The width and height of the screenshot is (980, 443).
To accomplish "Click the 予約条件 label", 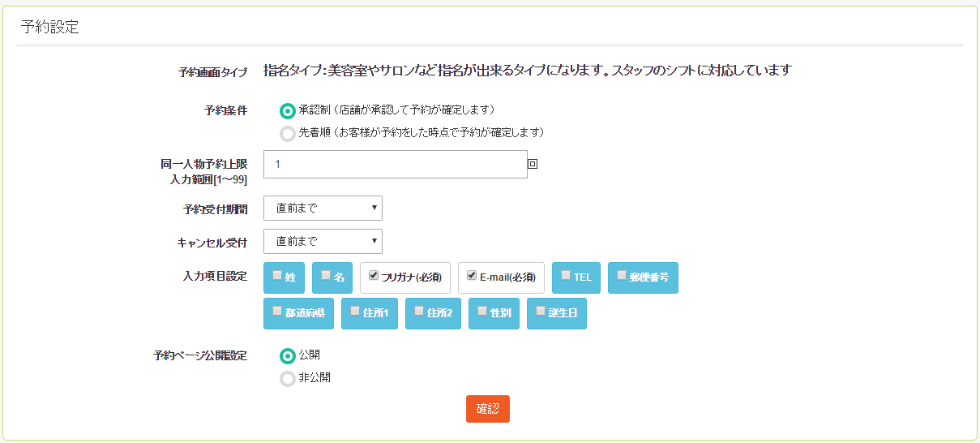I will (226, 110).
